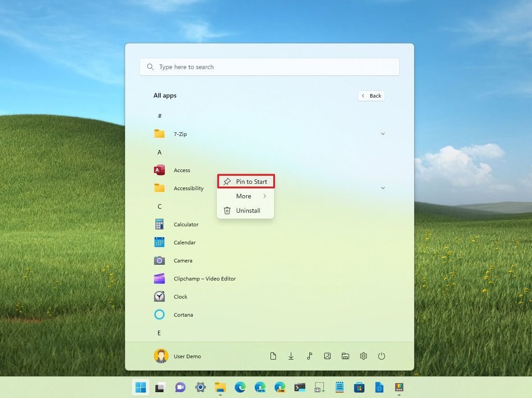Click the search input field
Viewport: 532px width, 398px height.
270,66
